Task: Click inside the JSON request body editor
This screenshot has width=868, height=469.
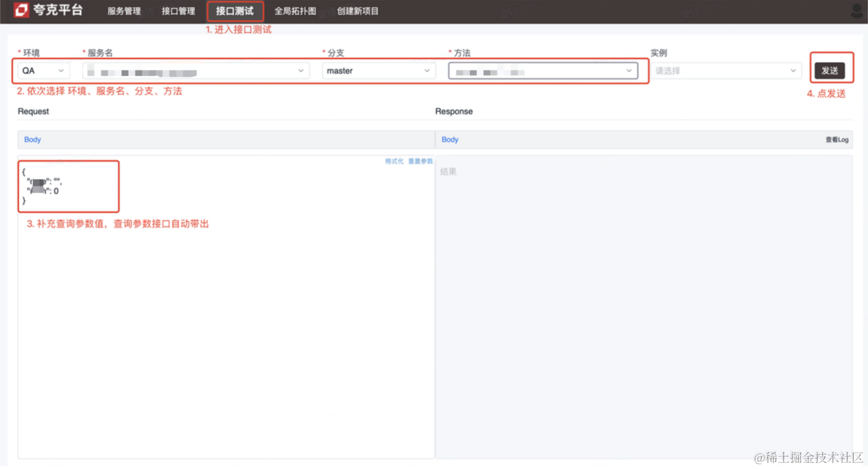Action: [69, 185]
